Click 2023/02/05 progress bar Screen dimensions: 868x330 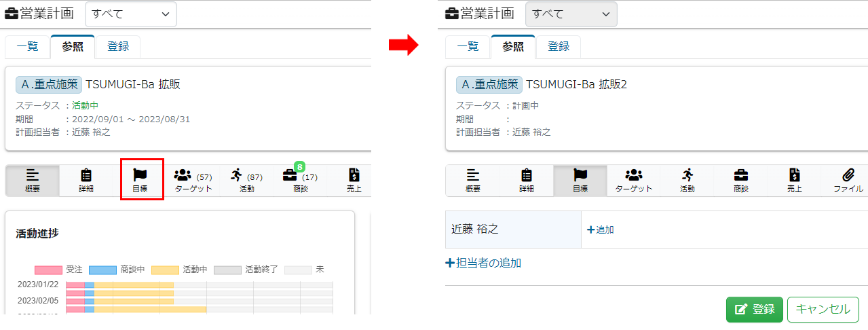tap(200, 300)
